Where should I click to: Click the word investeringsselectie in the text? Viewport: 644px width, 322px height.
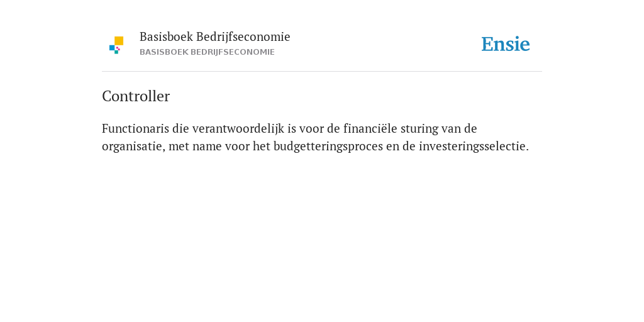[474, 147]
